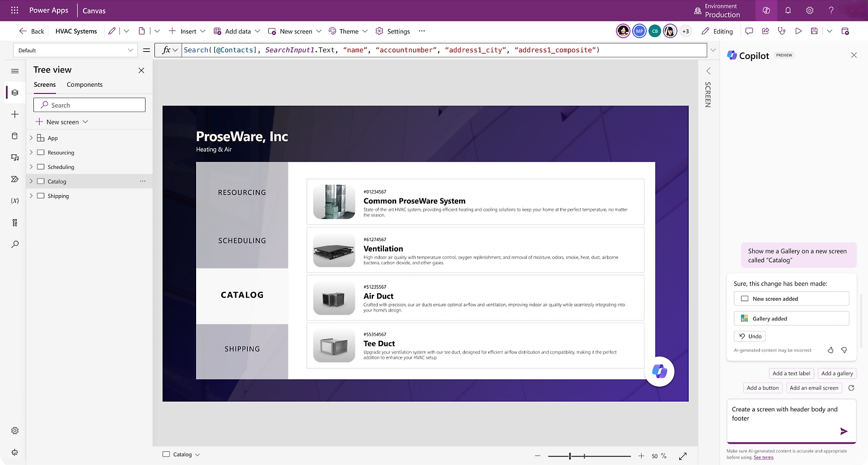Viewport: 868px width, 465px height.
Task: Close the Tree view panel
Action: [x=141, y=70]
